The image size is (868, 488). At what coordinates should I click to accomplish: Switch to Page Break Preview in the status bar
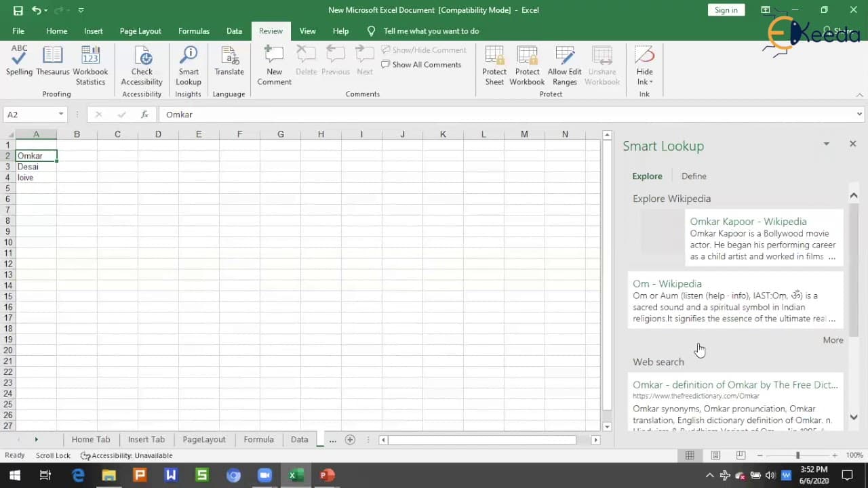[x=741, y=455]
